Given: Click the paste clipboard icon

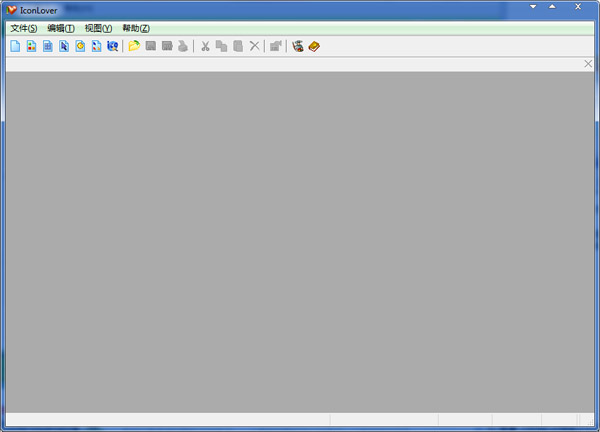Looking at the screenshot, I should 238,46.
